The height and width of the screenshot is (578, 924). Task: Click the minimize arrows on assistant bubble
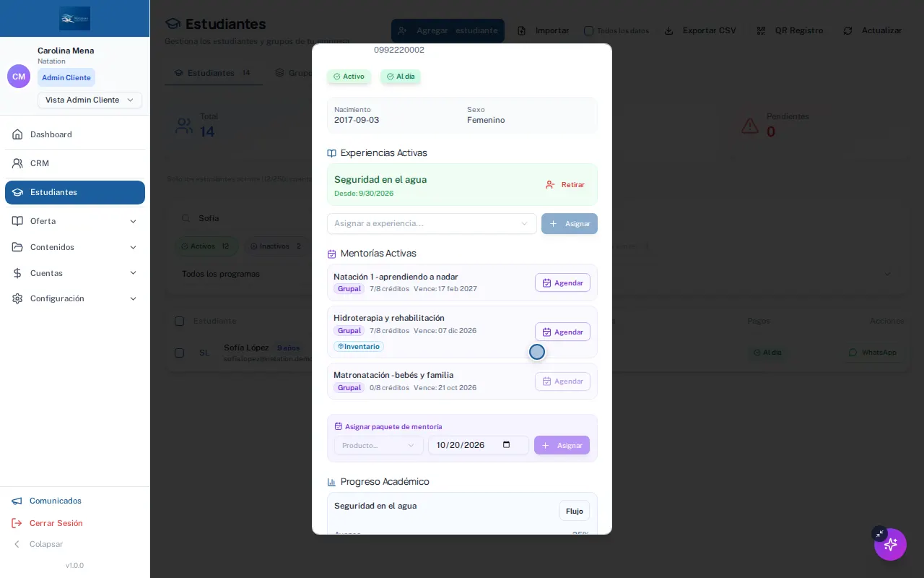click(879, 534)
